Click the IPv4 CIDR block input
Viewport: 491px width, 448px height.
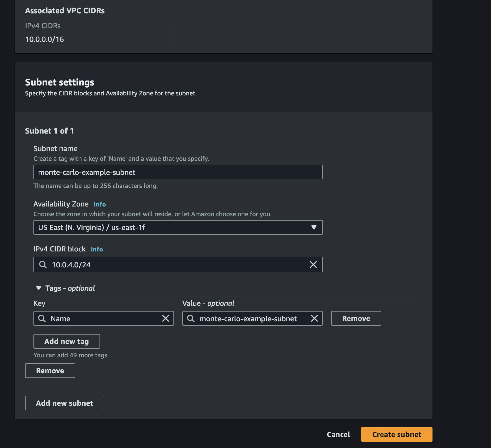(178, 265)
